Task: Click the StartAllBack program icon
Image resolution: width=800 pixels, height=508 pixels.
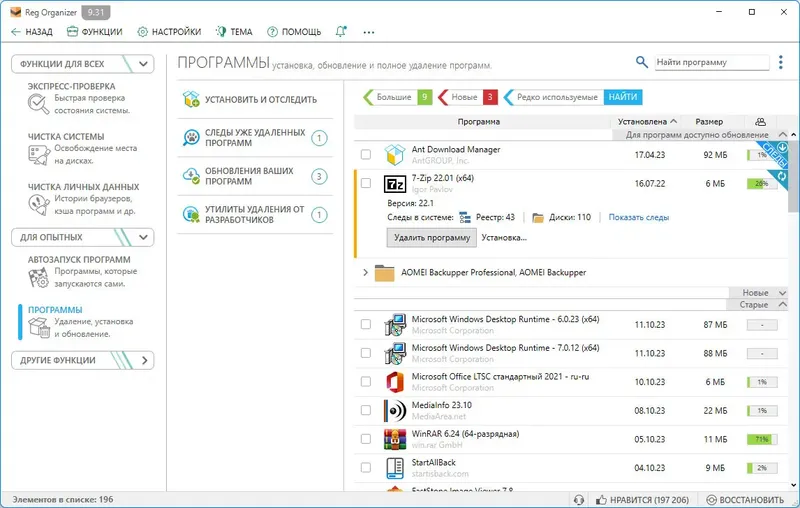Action: click(x=394, y=468)
